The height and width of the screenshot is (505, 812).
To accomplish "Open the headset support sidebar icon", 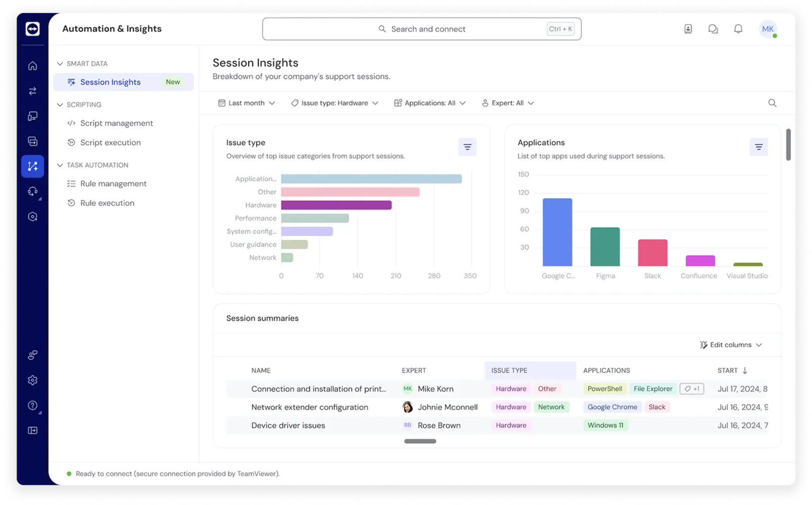I will click(x=32, y=191).
